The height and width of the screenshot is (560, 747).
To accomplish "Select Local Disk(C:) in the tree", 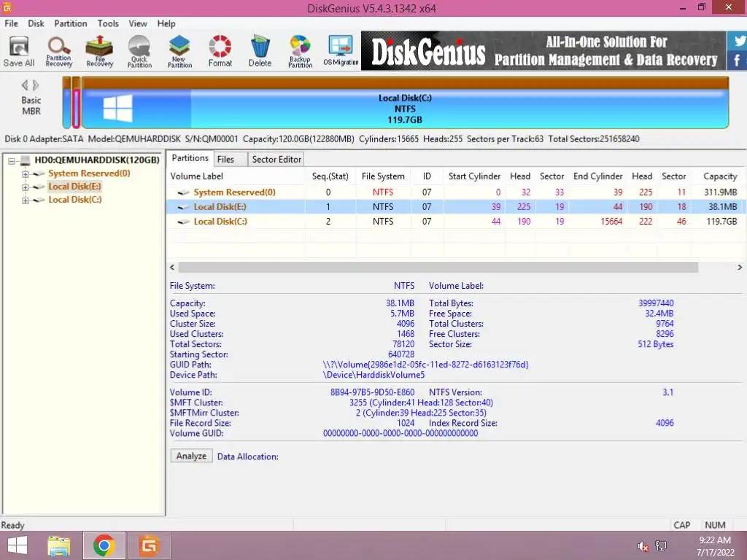I will pos(75,200).
